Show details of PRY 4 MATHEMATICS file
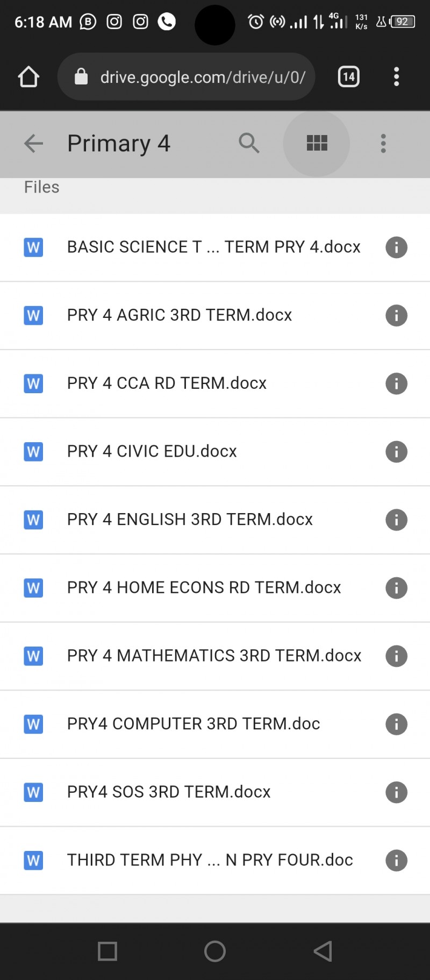The image size is (430, 980). (396, 656)
